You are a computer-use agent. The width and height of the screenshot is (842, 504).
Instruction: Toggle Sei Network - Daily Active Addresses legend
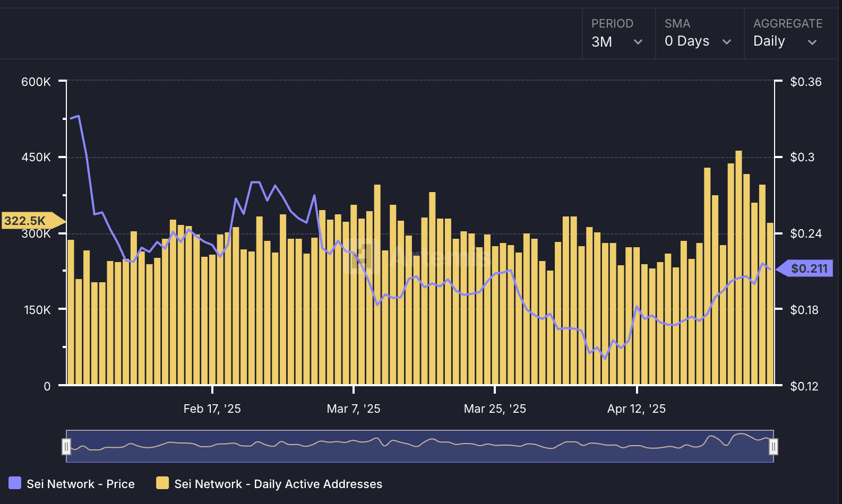pyautogui.click(x=269, y=483)
